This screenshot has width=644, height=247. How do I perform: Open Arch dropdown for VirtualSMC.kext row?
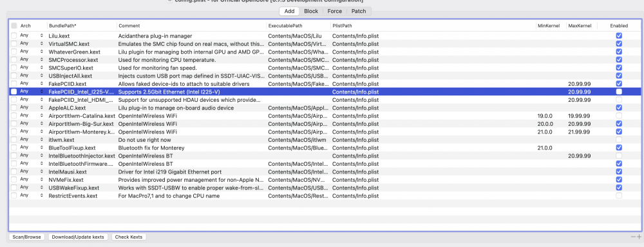[31, 44]
